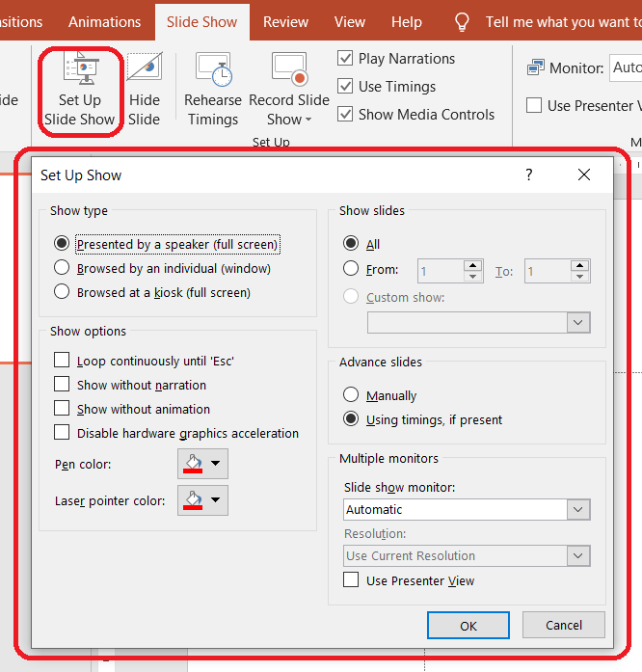
Task: Click the Cancel button
Action: point(564,625)
